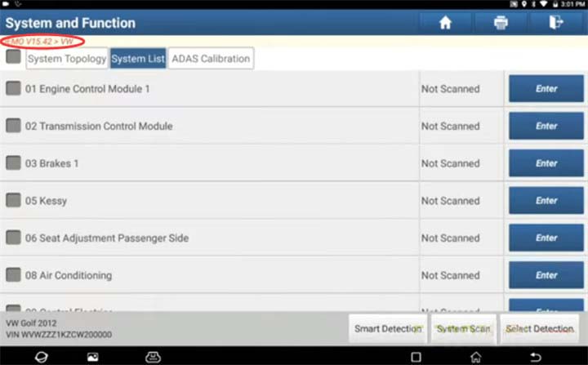This screenshot has height=365, width=588.
Task: Open the gallery icon in bottom bar
Action: (x=92, y=357)
